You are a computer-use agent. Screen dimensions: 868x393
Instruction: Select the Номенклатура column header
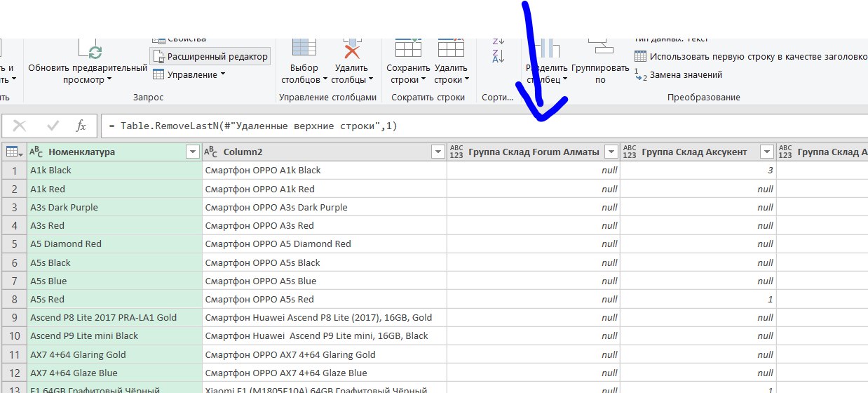(x=115, y=152)
